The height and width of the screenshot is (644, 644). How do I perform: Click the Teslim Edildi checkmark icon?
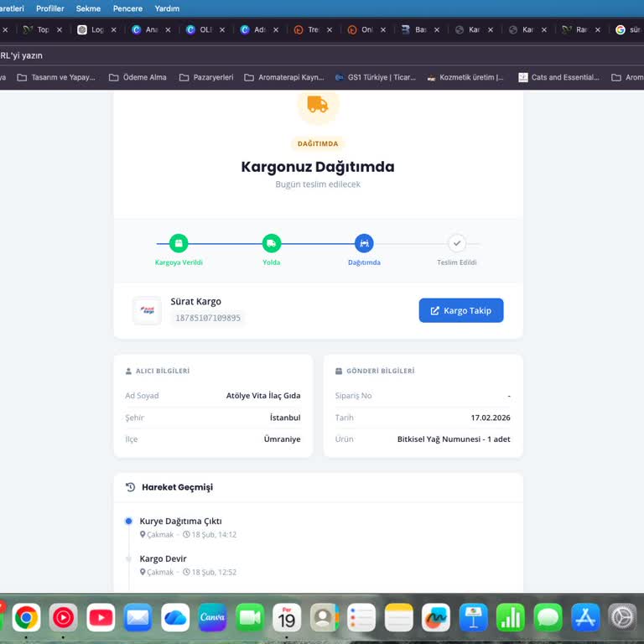457,243
